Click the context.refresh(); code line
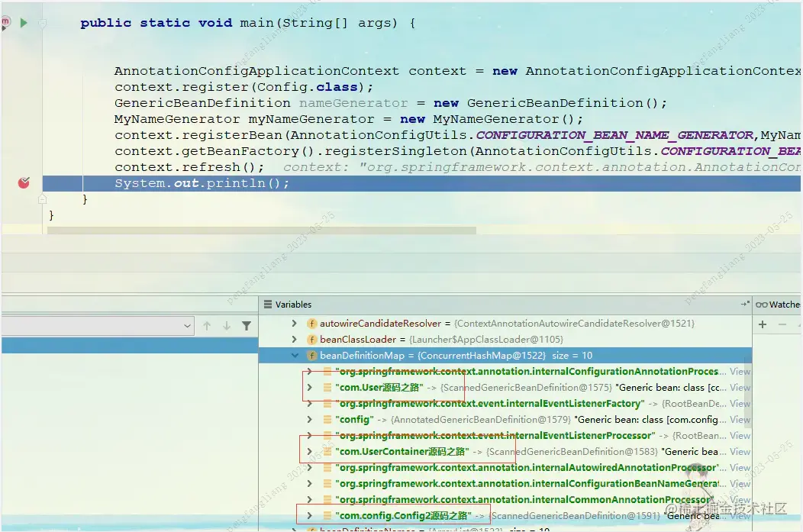 click(x=189, y=167)
